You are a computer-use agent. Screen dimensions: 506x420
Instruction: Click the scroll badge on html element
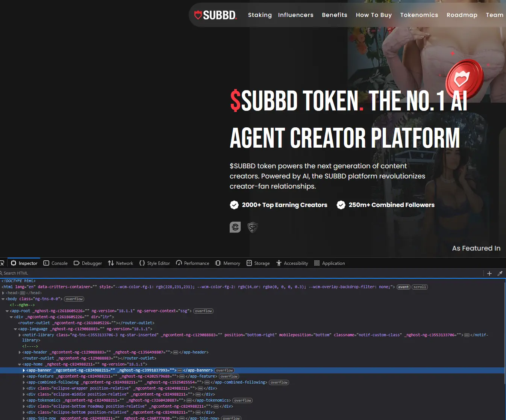tap(420, 287)
